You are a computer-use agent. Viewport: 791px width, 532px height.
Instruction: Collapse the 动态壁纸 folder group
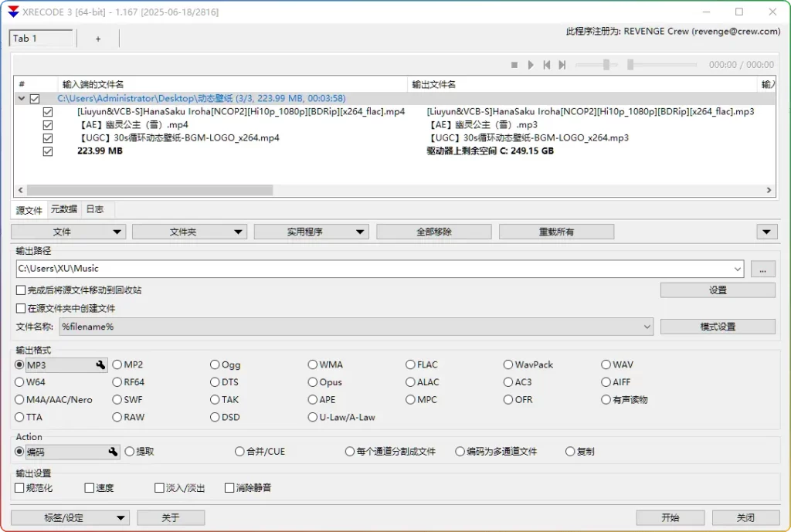point(21,98)
